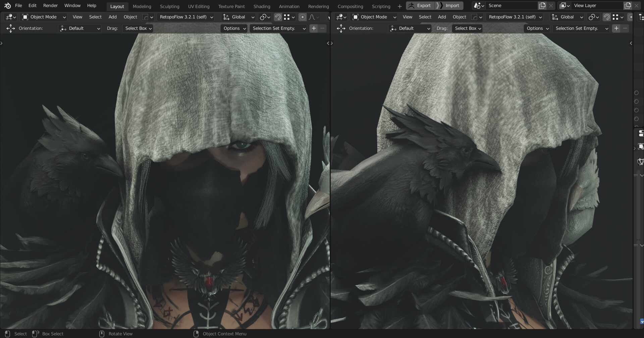Open the Select Box drag dropdown, right viewport
The height and width of the screenshot is (338, 644).
[467, 28]
